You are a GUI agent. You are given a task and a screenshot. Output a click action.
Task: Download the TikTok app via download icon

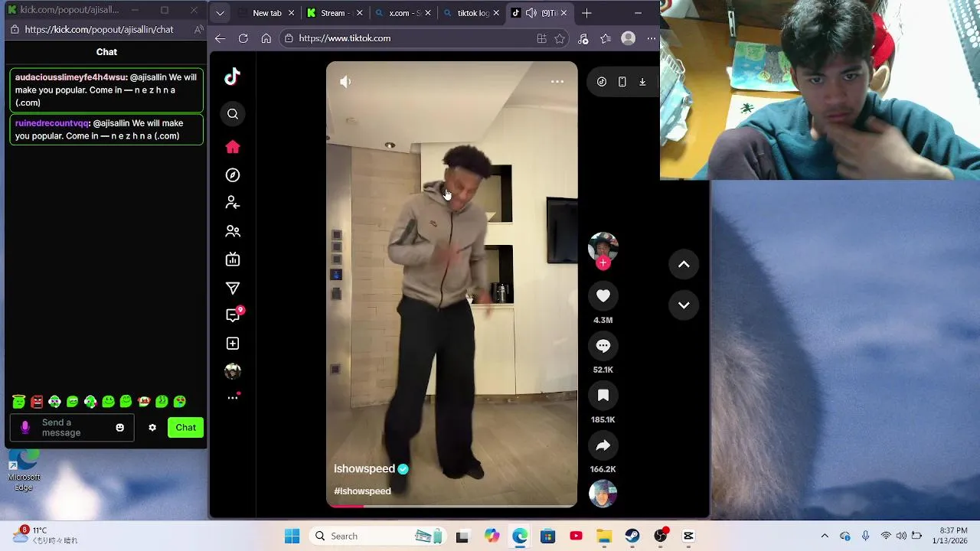point(642,82)
